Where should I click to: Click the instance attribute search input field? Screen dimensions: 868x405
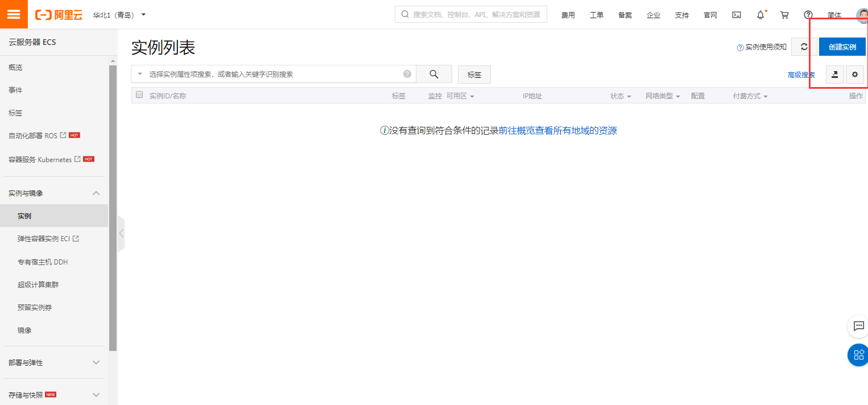[x=273, y=74]
